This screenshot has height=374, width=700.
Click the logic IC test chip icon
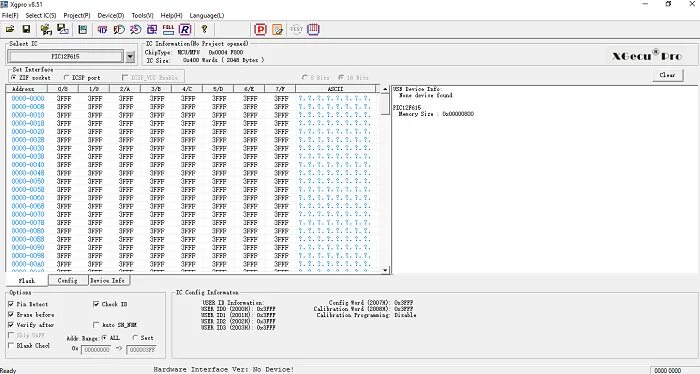313,29
